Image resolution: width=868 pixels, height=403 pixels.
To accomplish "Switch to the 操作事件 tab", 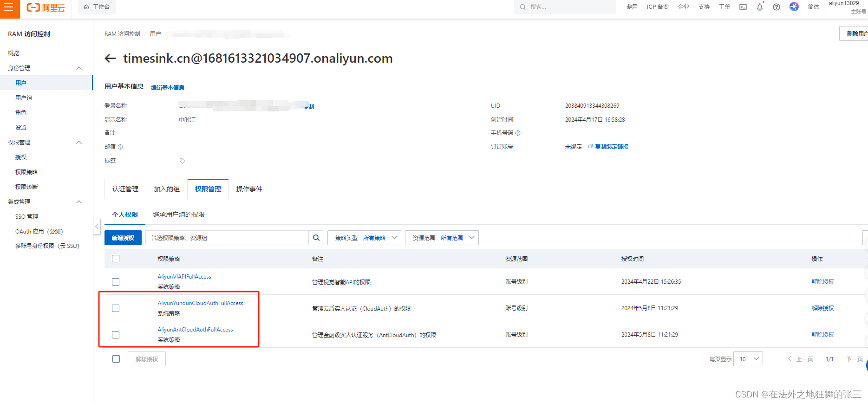I will tap(249, 189).
